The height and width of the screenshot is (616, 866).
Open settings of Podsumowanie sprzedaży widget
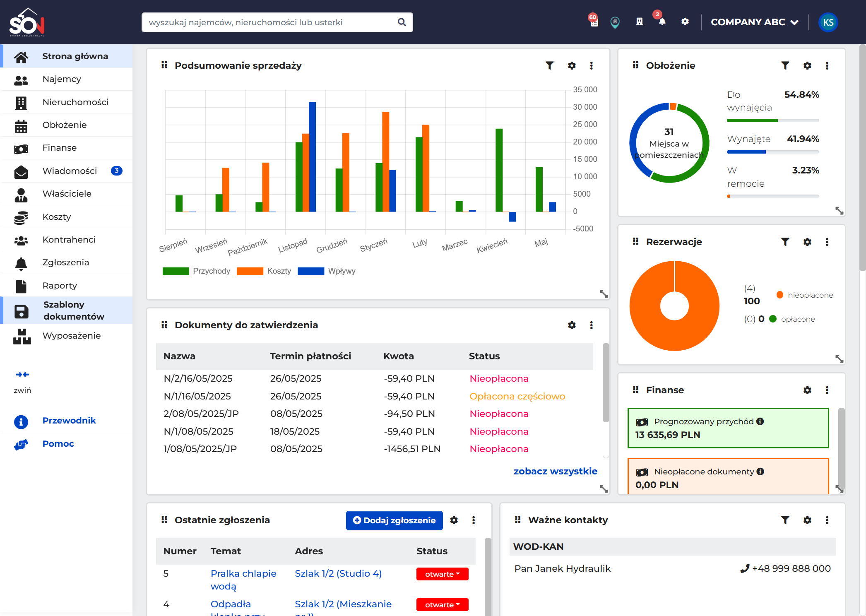[x=572, y=65]
